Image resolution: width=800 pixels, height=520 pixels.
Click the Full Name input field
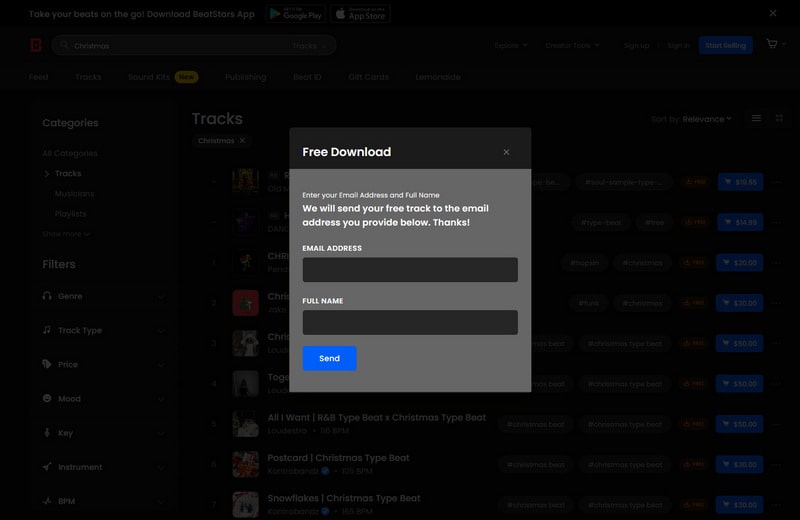click(x=410, y=322)
